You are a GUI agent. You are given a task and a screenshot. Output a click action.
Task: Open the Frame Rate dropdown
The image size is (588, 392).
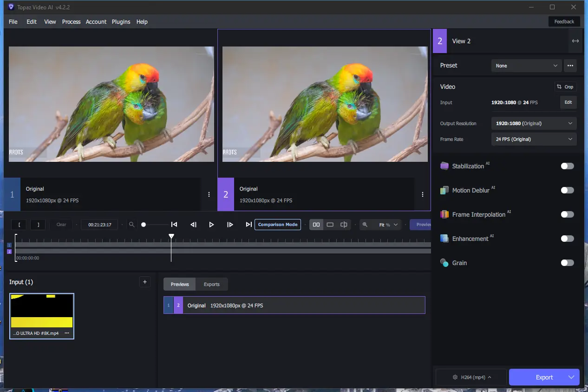coord(534,140)
